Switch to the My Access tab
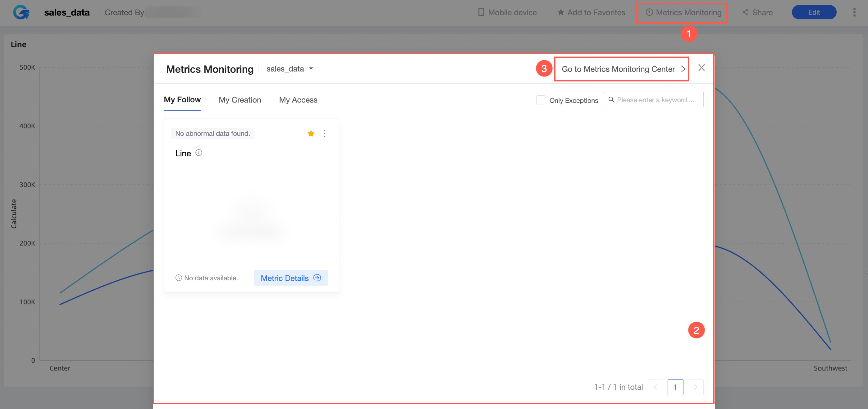 (298, 100)
